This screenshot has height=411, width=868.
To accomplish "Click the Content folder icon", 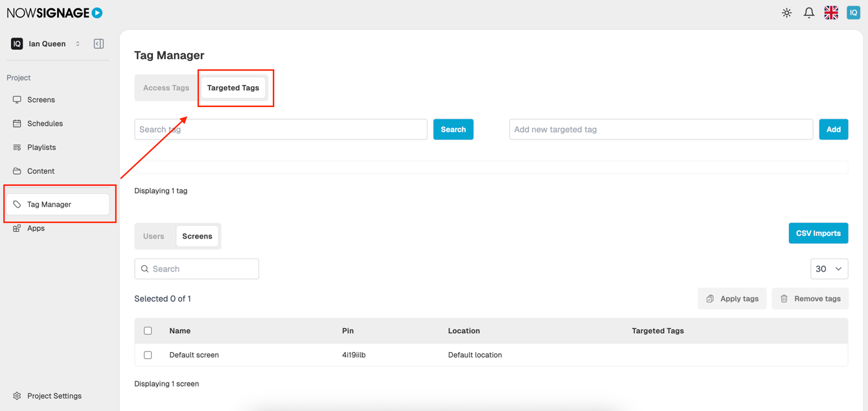I will coord(17,171).
